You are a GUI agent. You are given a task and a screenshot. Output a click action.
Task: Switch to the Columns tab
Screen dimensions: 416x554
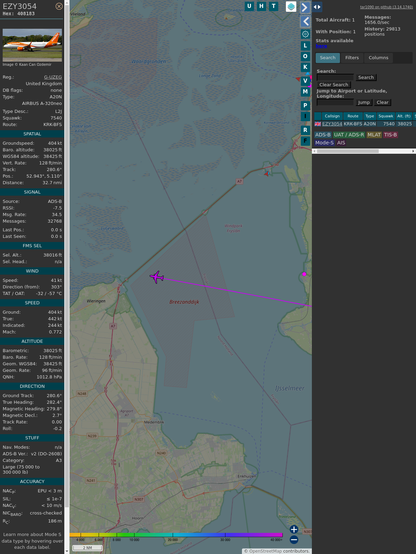point(378,58)
